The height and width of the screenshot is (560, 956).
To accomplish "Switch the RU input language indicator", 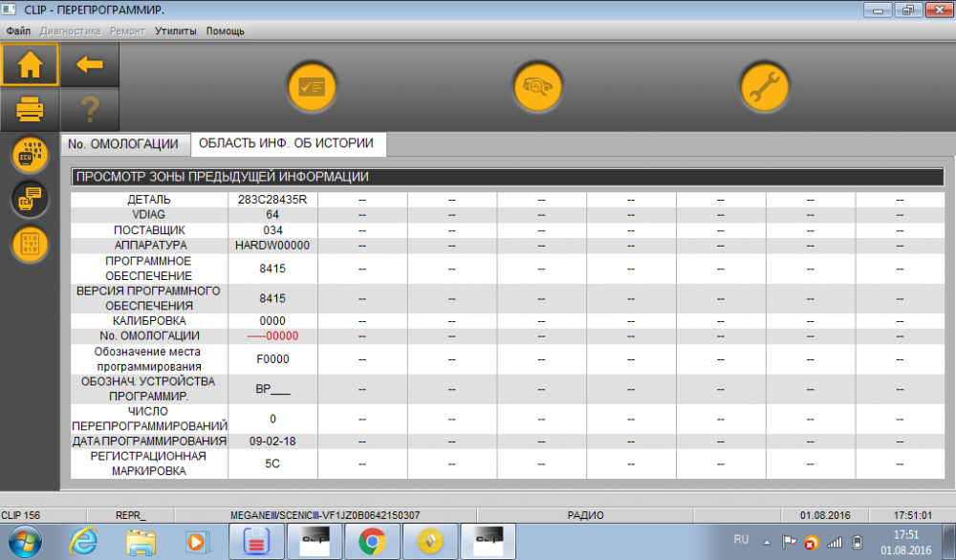I will [741, 539].
